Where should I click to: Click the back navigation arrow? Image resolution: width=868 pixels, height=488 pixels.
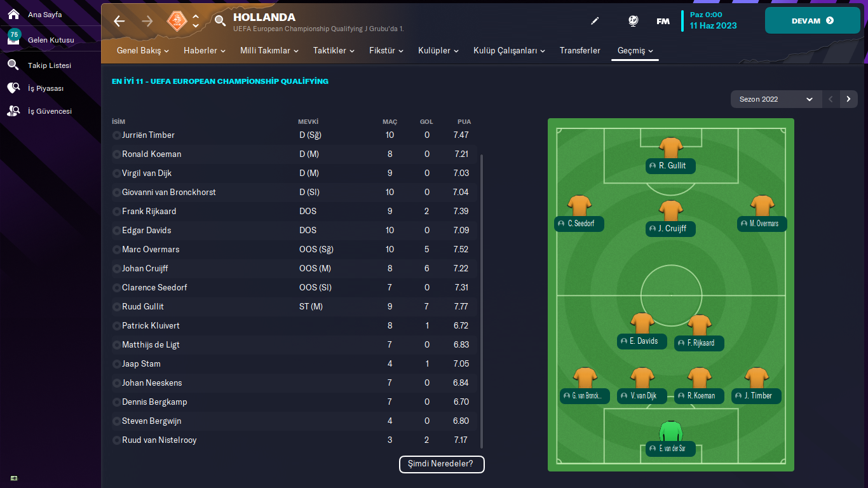pos(119,21)
